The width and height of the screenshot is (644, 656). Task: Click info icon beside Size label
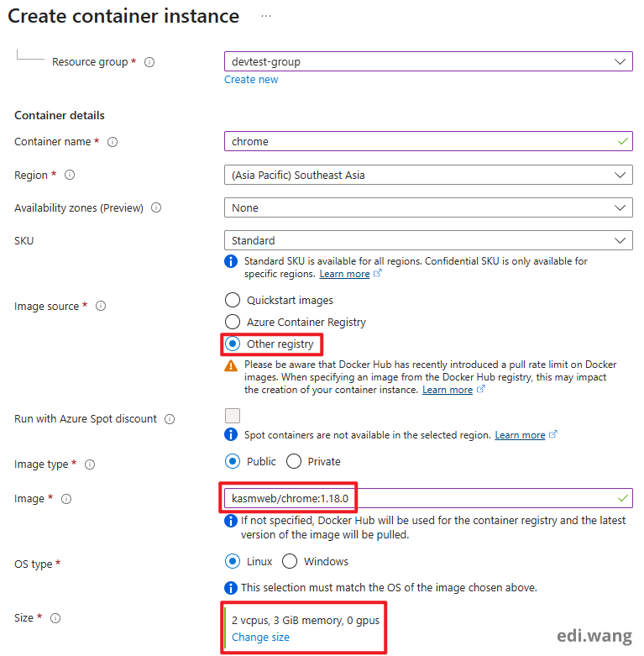(55, 618)
